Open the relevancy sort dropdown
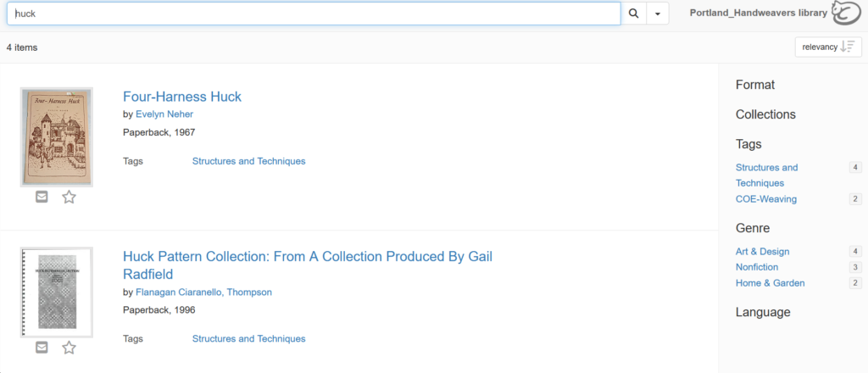Screen dimensions: 868x373 (828, 47)
